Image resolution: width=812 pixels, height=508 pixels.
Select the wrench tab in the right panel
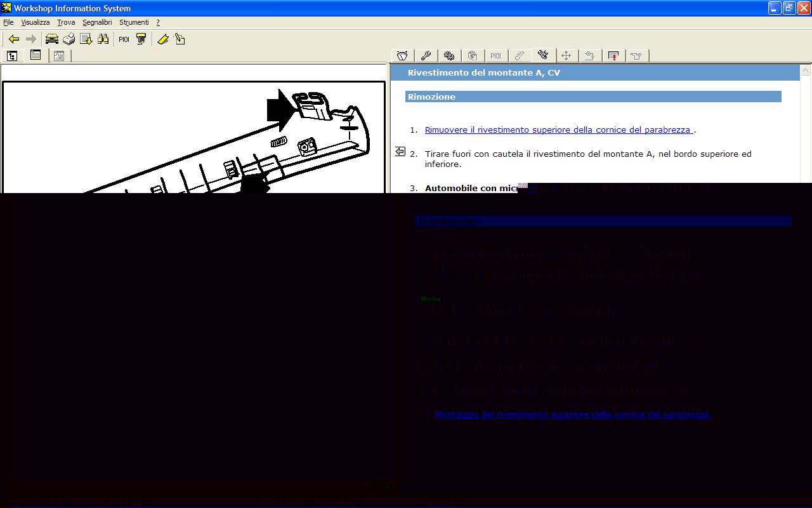[426, 56]
